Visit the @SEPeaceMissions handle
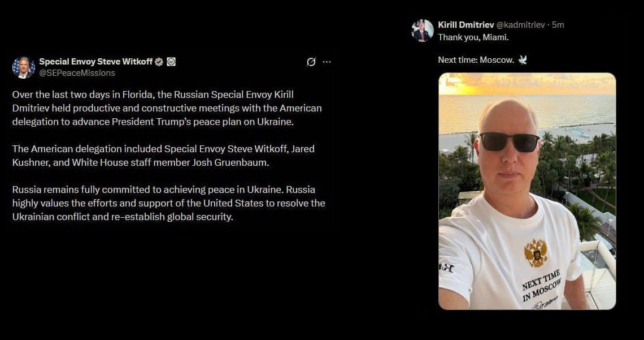 77,73
